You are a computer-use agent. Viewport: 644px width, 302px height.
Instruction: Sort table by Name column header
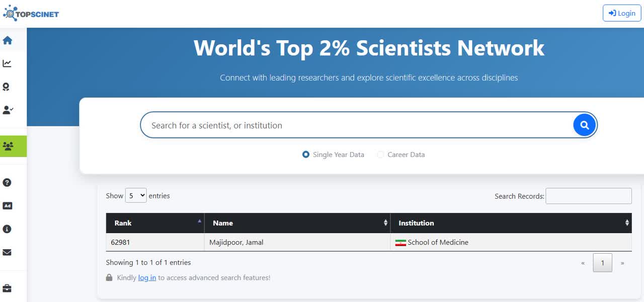(x=297, y=223)
